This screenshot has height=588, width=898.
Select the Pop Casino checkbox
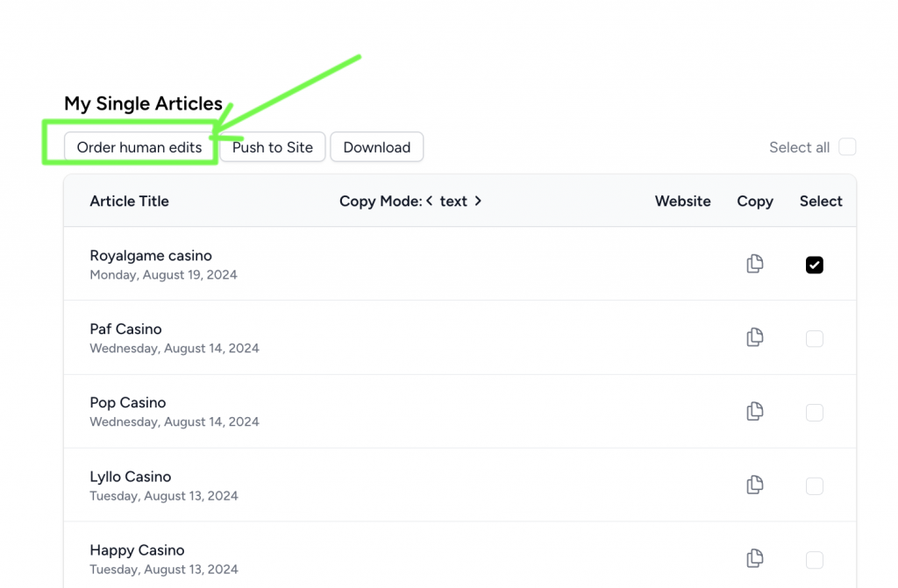coord(814,412)
